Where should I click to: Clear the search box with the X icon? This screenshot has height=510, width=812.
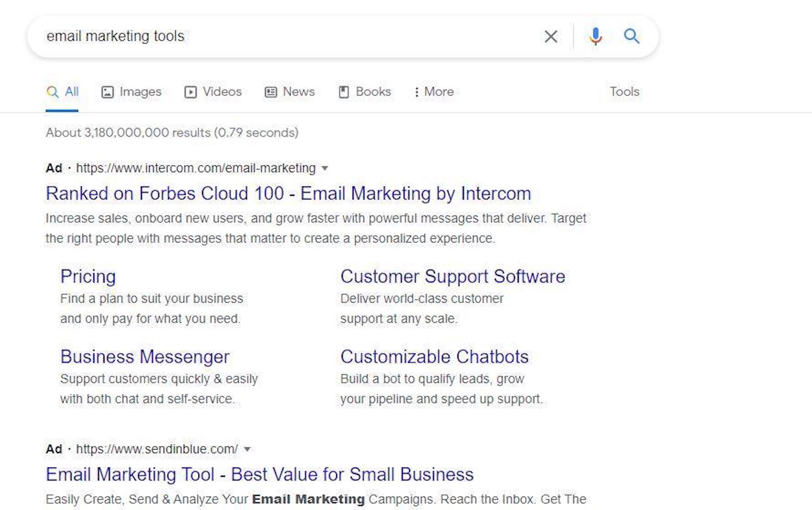pyautogui.click(x=551, y=37)
